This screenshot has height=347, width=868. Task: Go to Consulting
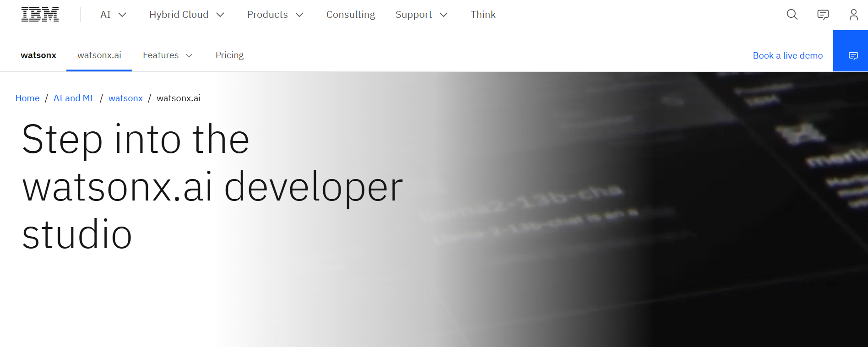351,15
